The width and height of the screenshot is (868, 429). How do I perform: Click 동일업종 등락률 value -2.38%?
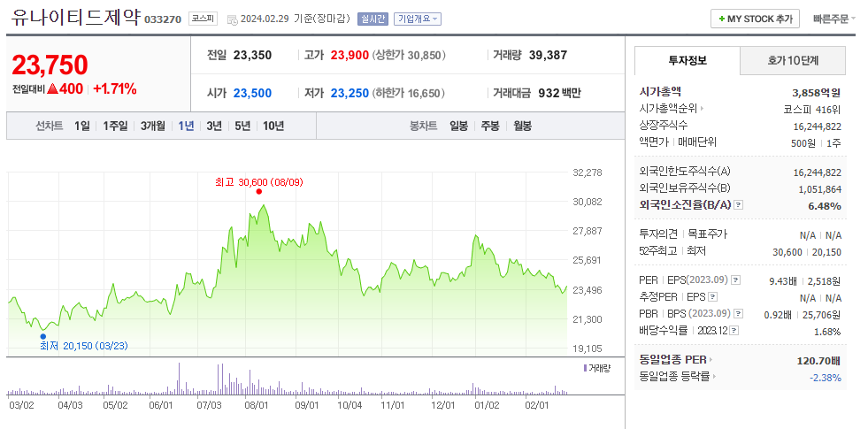click(x=826, y=378)
